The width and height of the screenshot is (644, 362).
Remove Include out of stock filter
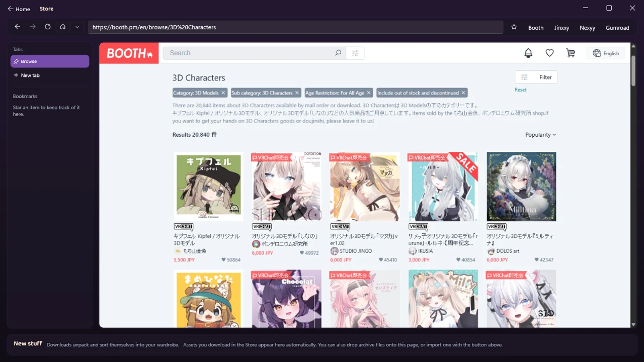[x=463, y=93]
